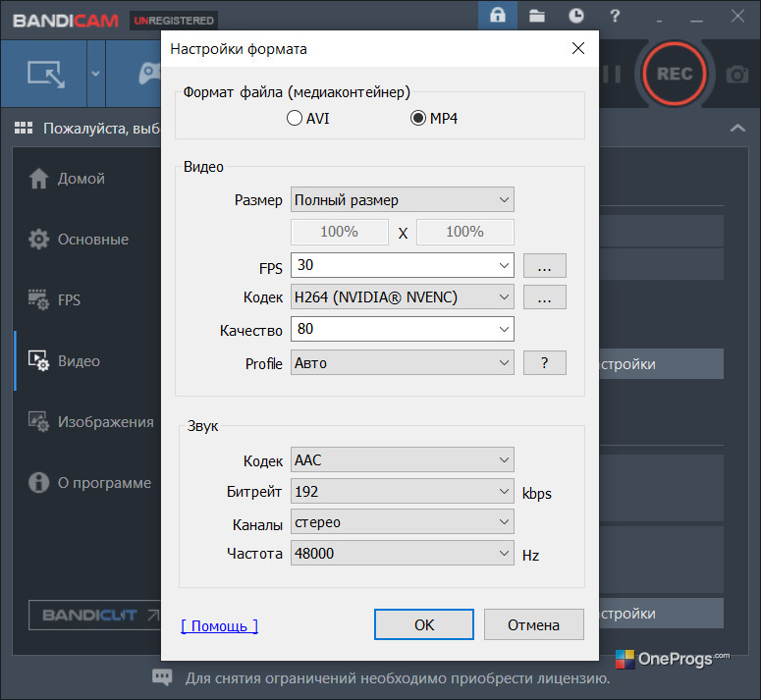This screenshot has height=700, width=761.
Task: Click Изображения sidebar icon
Action: [38, 421]
